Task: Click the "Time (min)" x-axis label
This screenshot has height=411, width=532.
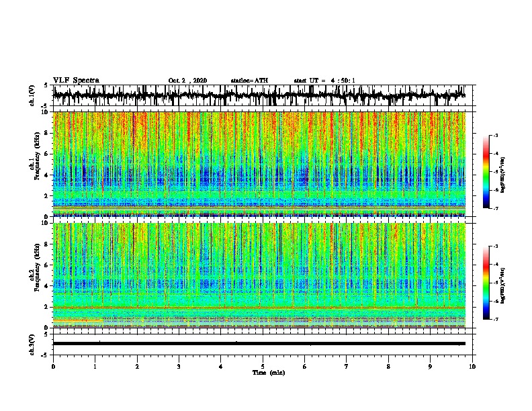Action: (x=269, y=373)
